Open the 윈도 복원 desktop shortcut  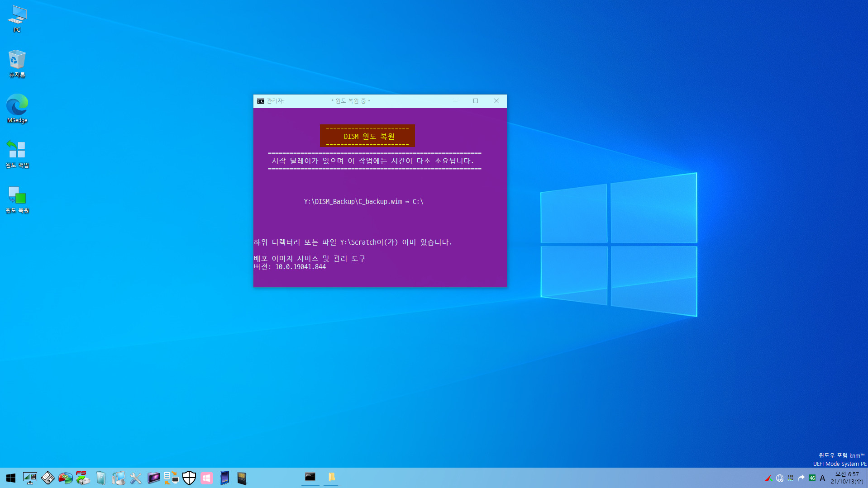(17, 199)
